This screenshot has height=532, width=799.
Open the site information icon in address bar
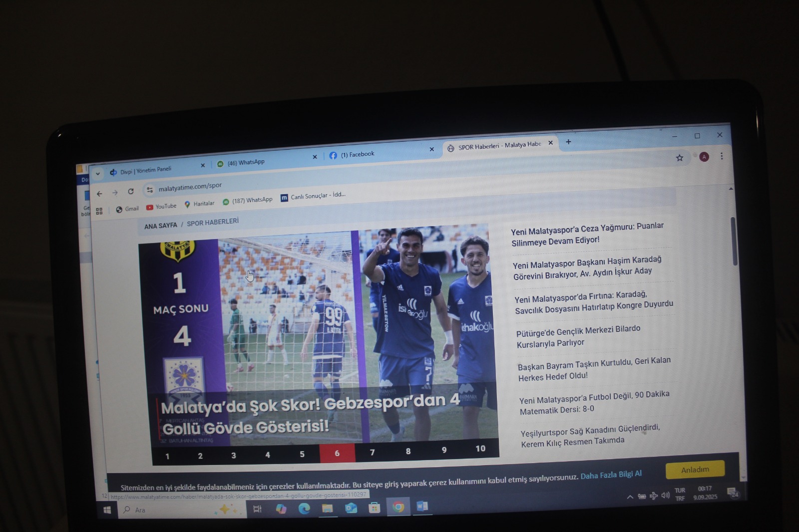tap(149, 190)
